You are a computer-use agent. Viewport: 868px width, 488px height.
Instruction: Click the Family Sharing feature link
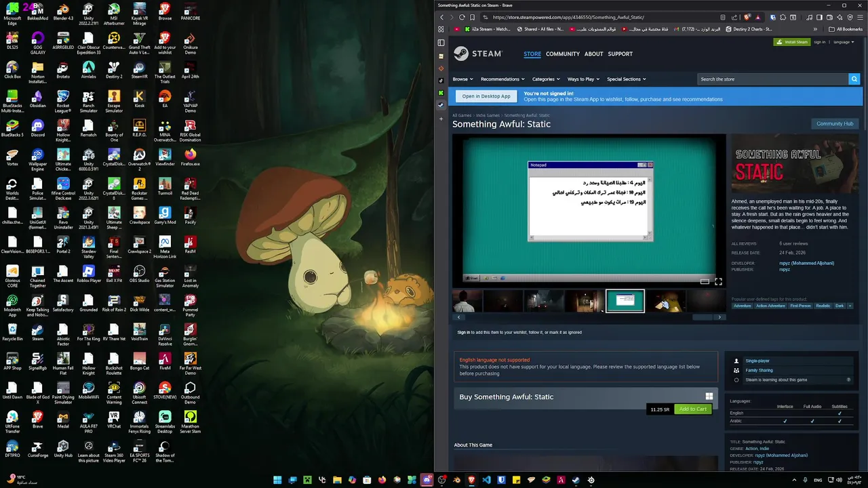(759, 370)
